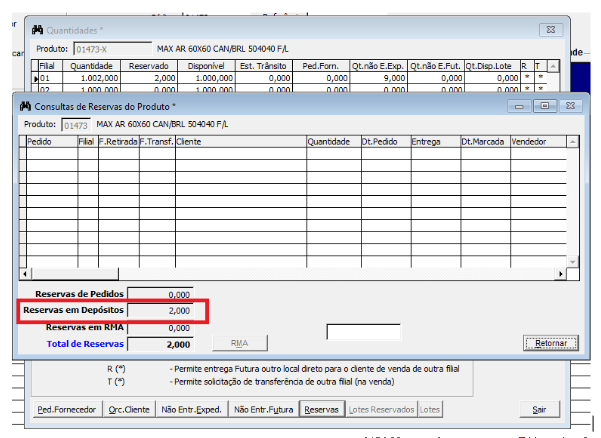
Task: Click binoculars icon of Consultas de Reservas
Action: click(x=25, y=106)
